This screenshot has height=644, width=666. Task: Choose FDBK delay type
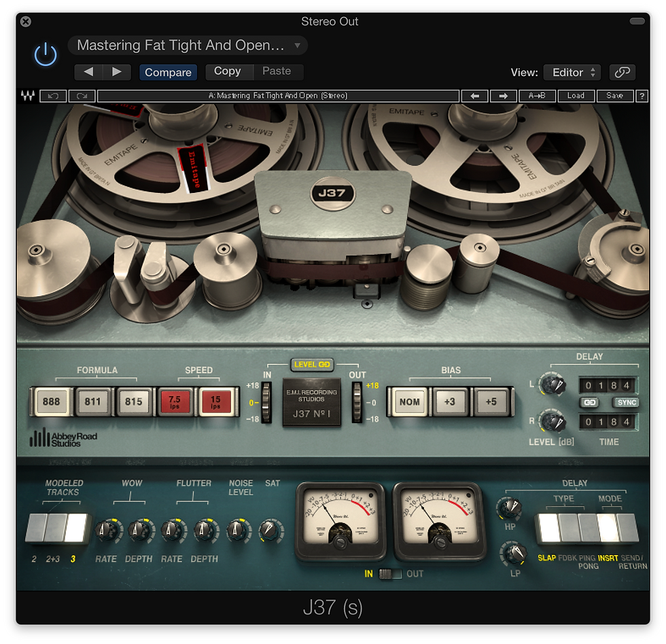568,528
